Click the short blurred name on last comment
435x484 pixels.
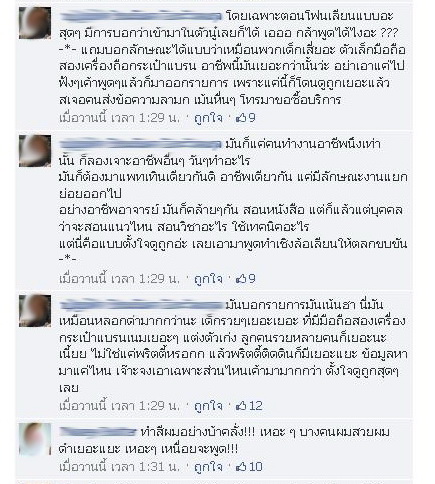(x=98, y=432)
